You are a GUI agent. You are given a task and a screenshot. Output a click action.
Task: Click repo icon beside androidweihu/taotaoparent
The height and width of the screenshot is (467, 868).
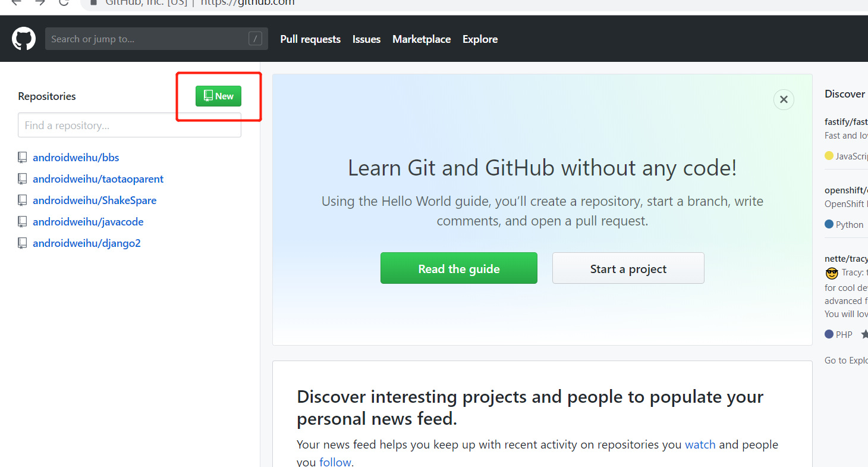[23, 179]
